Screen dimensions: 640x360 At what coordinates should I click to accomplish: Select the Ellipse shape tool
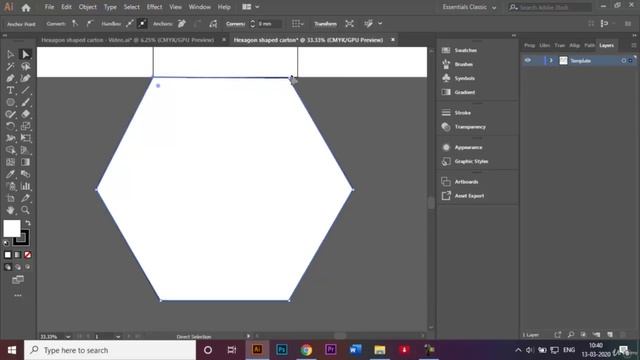(10, 102)
